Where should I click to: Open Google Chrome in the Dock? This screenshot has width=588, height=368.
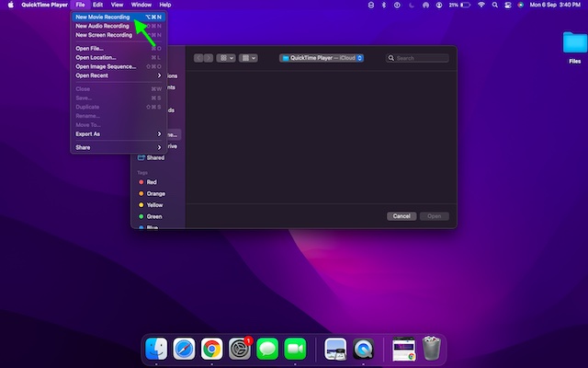pyautogui.click(x=211, y=349)
